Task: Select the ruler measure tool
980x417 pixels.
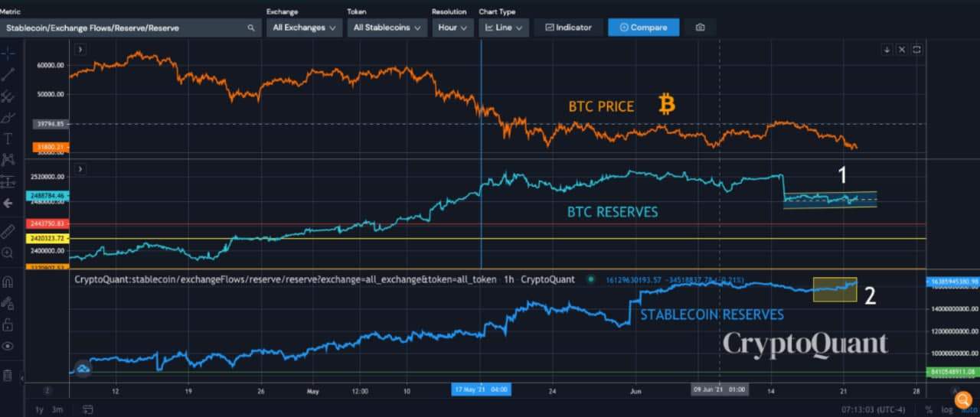Action: (x=8, y=230)
